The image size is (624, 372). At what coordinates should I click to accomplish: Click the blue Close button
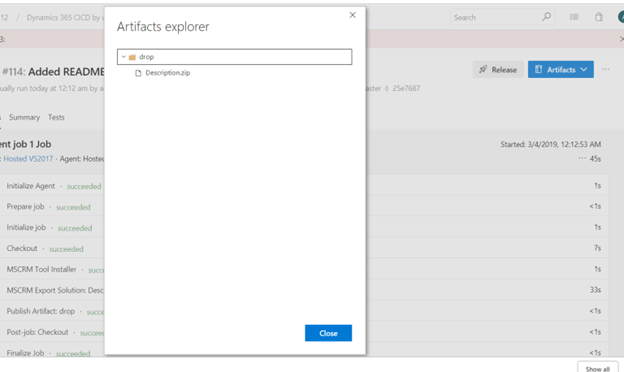(x=328, y=333)
